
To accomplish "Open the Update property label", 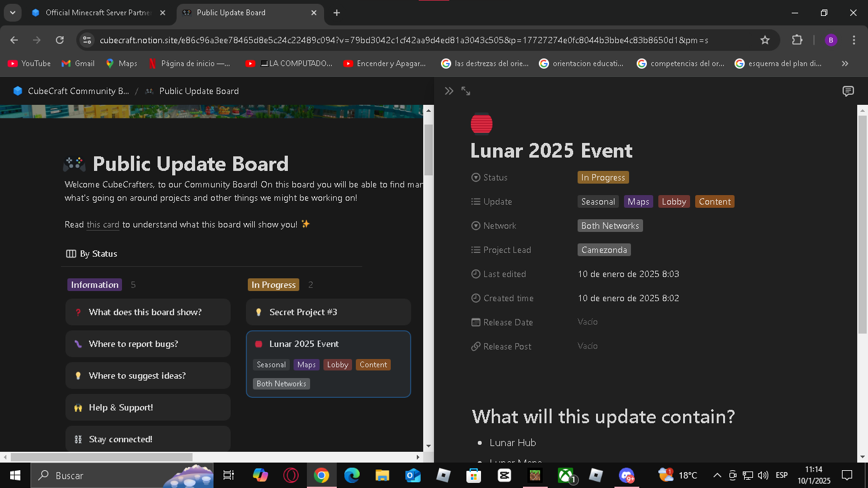I will click(491, 201).
